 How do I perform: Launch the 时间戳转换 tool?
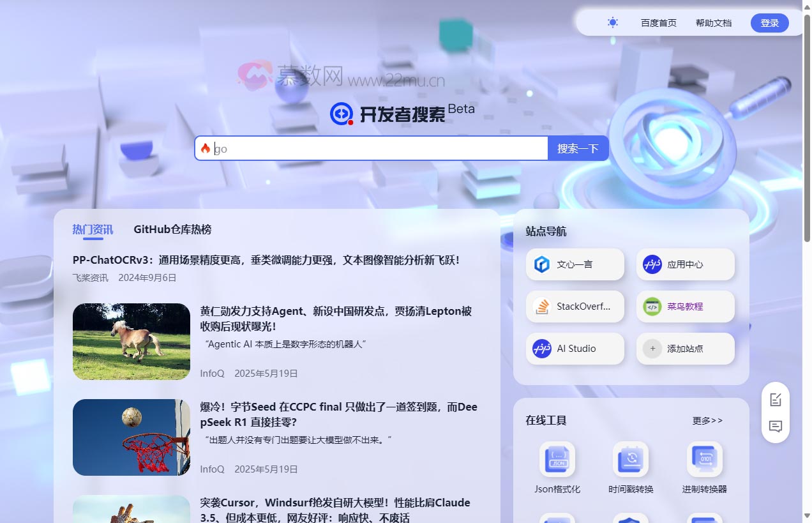[630, 459]
